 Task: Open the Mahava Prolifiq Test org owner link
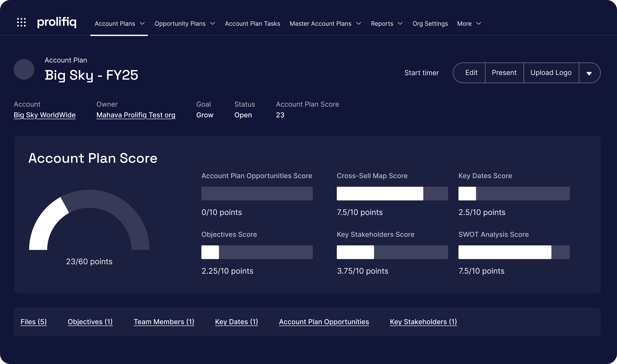(136, 115)
